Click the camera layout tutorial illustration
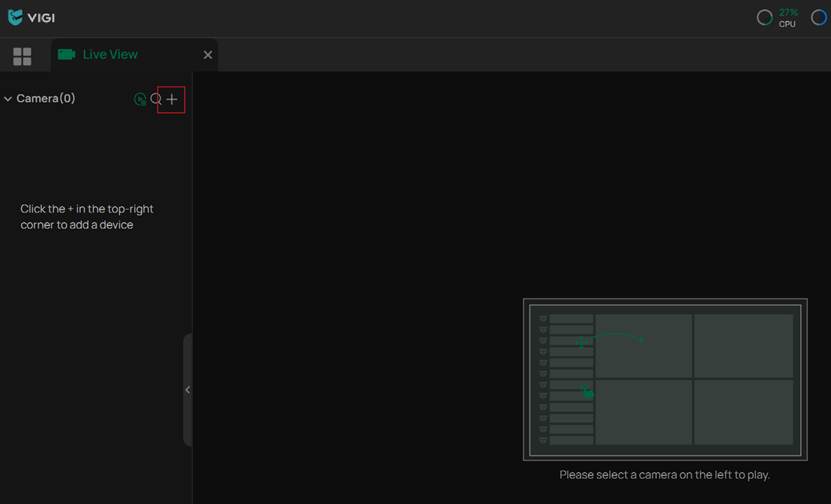Viewport: 831px width, 504px height. 665,379
